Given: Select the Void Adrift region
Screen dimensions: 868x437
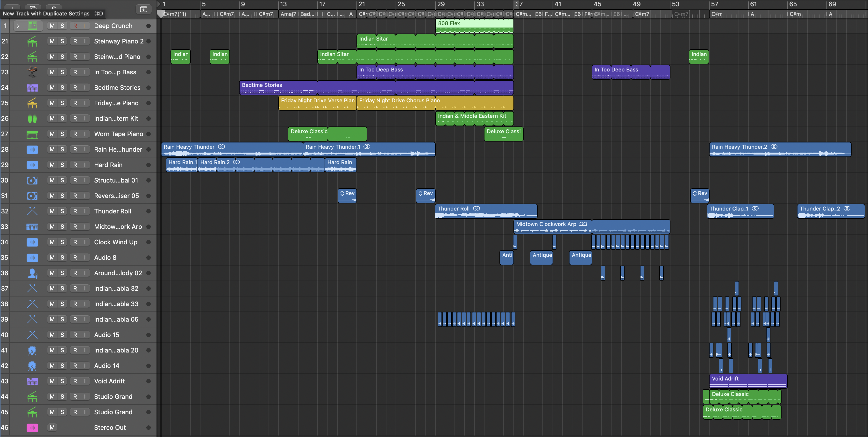Looking at the screenshot, I should click(x=748, y=381).
